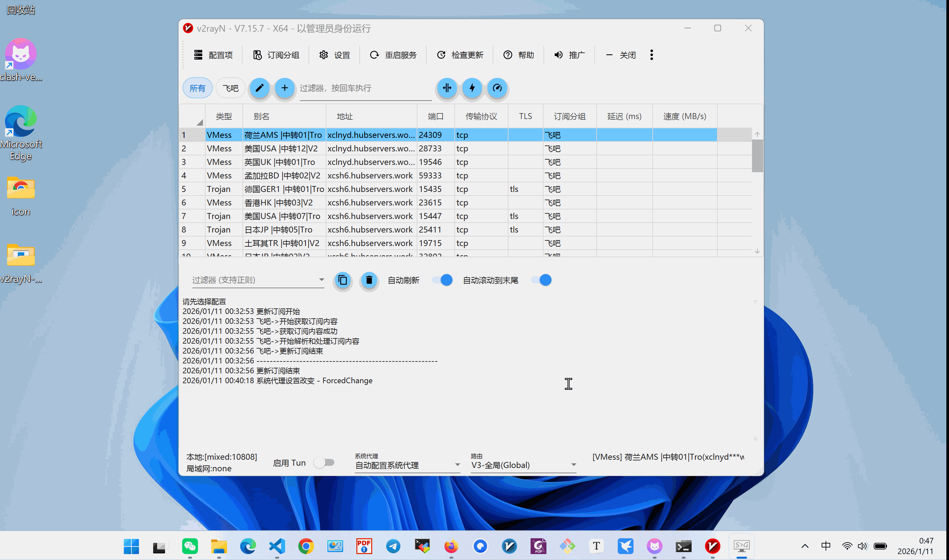
Task: Click the auto column width icon
Action: (447, 88)
